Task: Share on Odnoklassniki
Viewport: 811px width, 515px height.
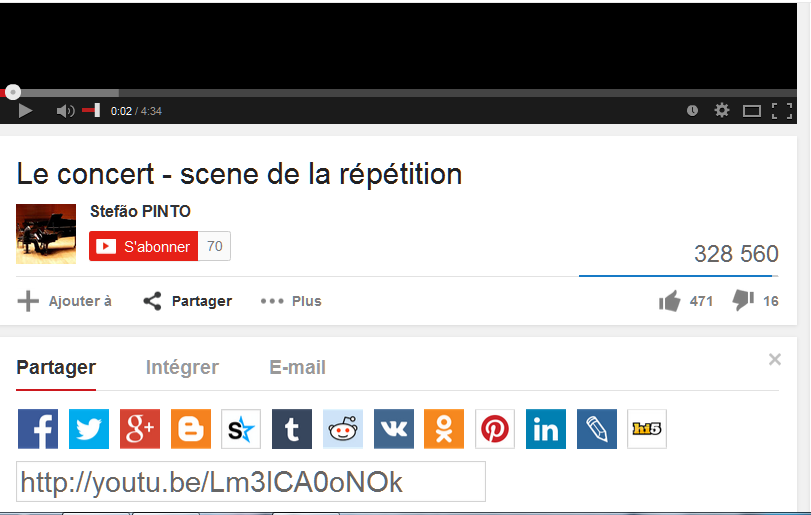Action: click(444, 429)
